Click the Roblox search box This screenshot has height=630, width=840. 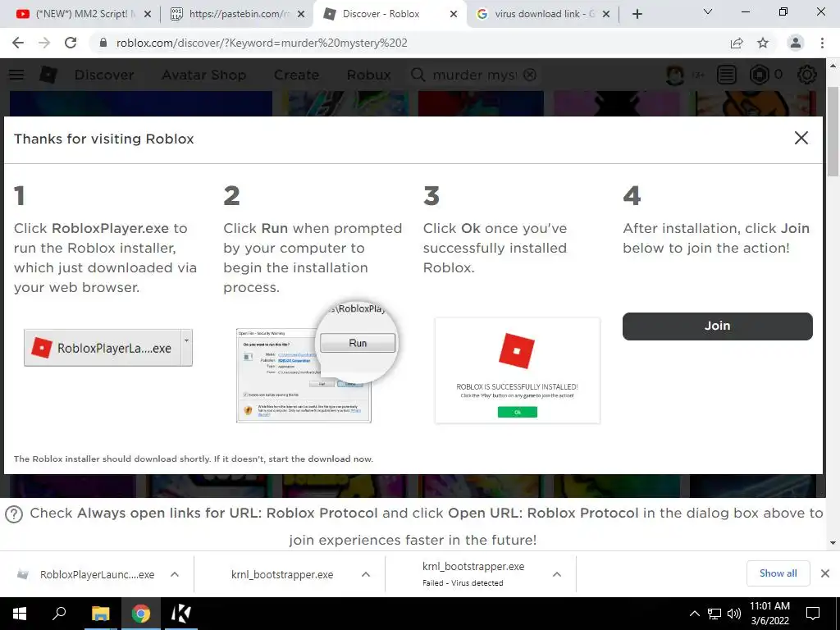click(x=474, y=75)
